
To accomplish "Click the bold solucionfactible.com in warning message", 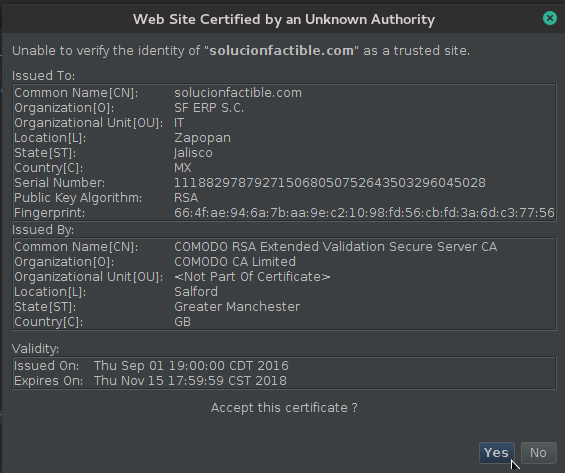I will [281, 50].
